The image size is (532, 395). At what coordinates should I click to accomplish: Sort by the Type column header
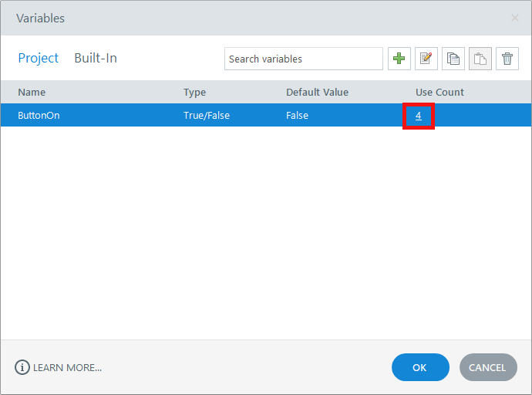194,92
